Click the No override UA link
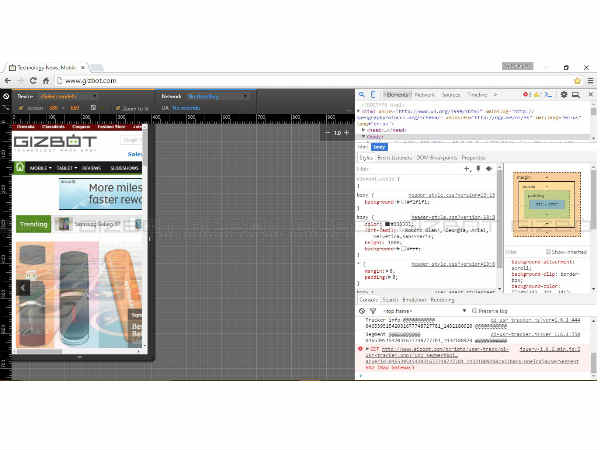600x450 pixels. tap(186, 108)
